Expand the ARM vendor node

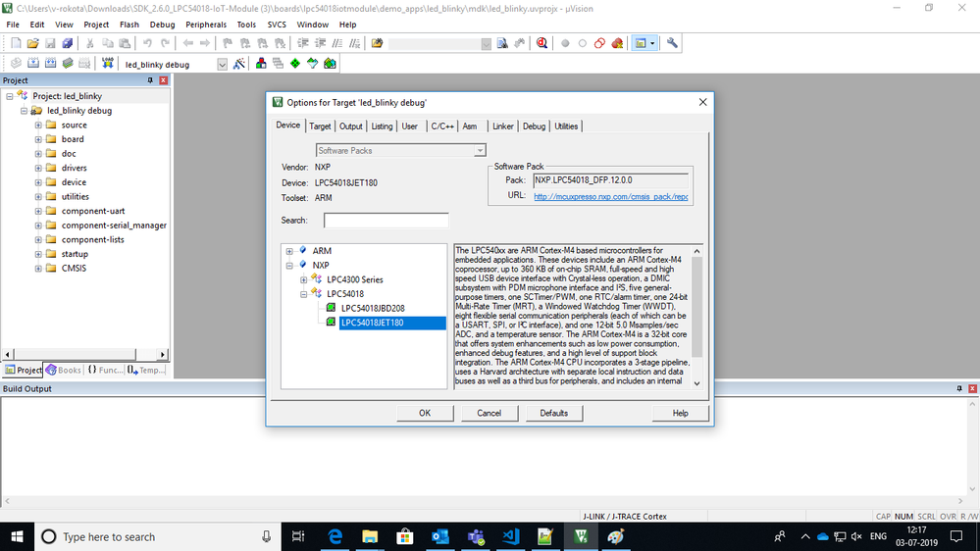[289, 251]
